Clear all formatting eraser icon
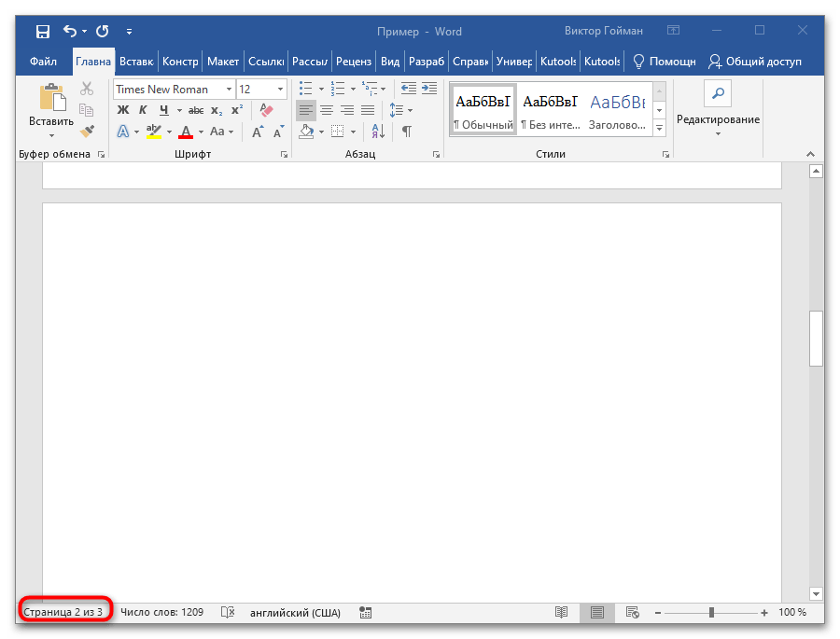Screen dimensions: 840x639 [266, 110]
